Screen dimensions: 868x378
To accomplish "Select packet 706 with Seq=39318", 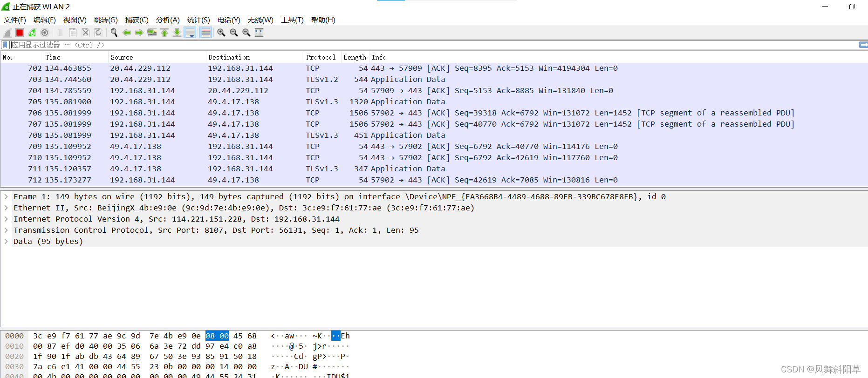I will pos(434,113).
